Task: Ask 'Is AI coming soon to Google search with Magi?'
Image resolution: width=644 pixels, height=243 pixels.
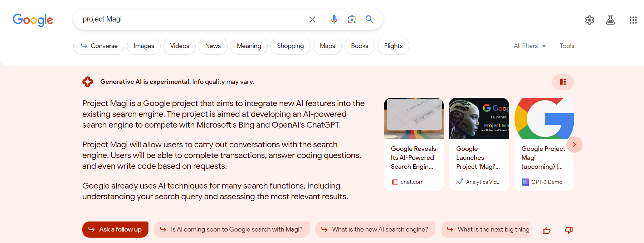Action: coord(232,229)
